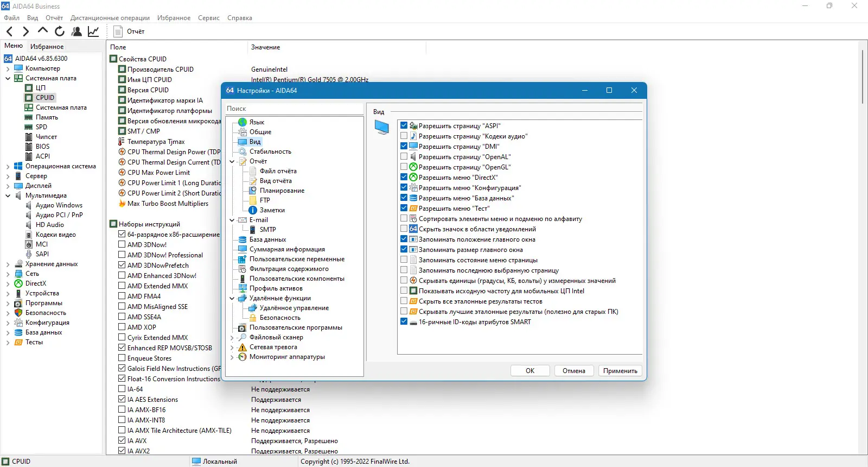Image resolution: width=868 pixels, height=467 pixels.
Task: Select Вид отчёта in settings tree
Action: click(x=276, y=181)
